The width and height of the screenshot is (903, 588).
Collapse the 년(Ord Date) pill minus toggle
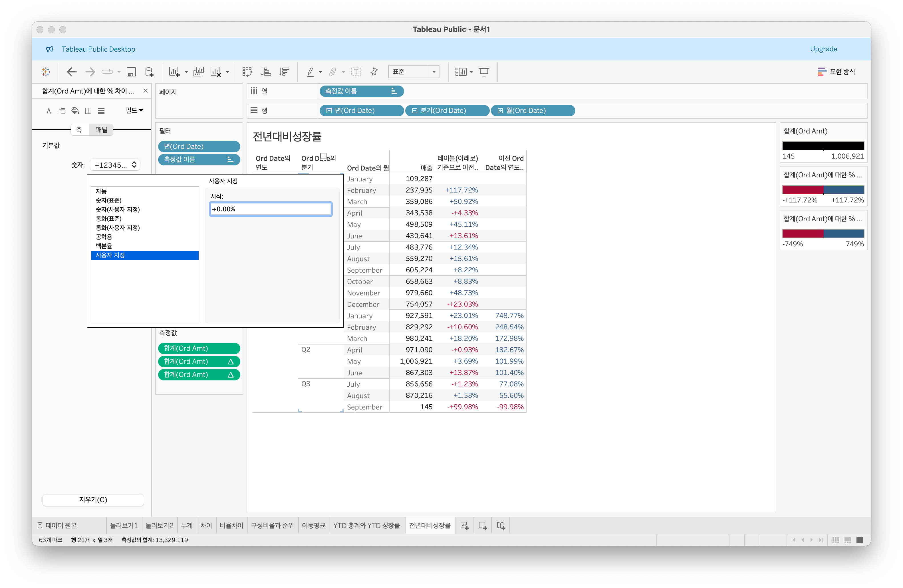click(x=328, y=111)
